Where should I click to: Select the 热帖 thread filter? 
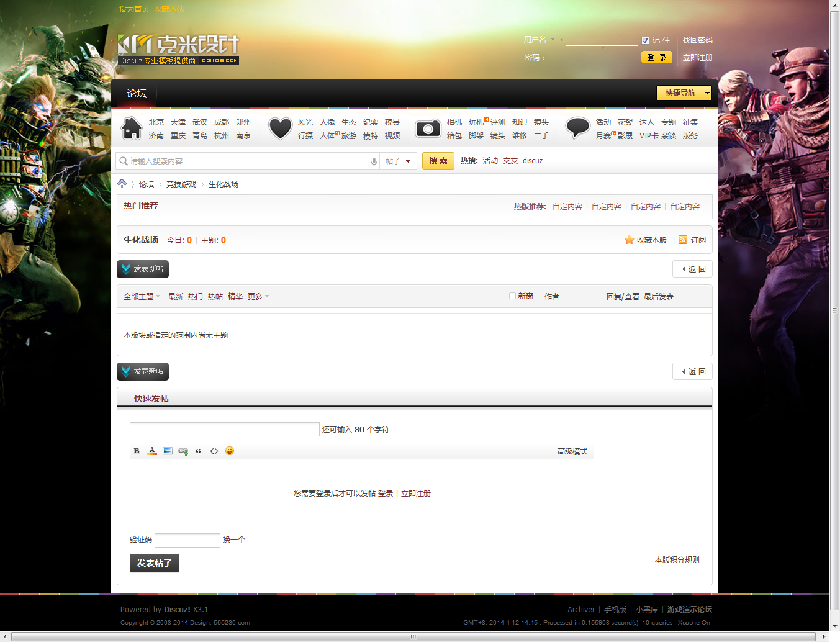click(x=215, y=297)
